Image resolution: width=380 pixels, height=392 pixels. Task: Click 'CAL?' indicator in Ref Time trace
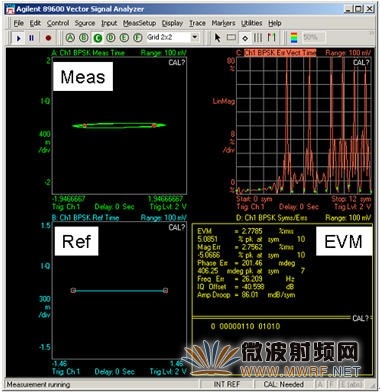tap(176, 227)
